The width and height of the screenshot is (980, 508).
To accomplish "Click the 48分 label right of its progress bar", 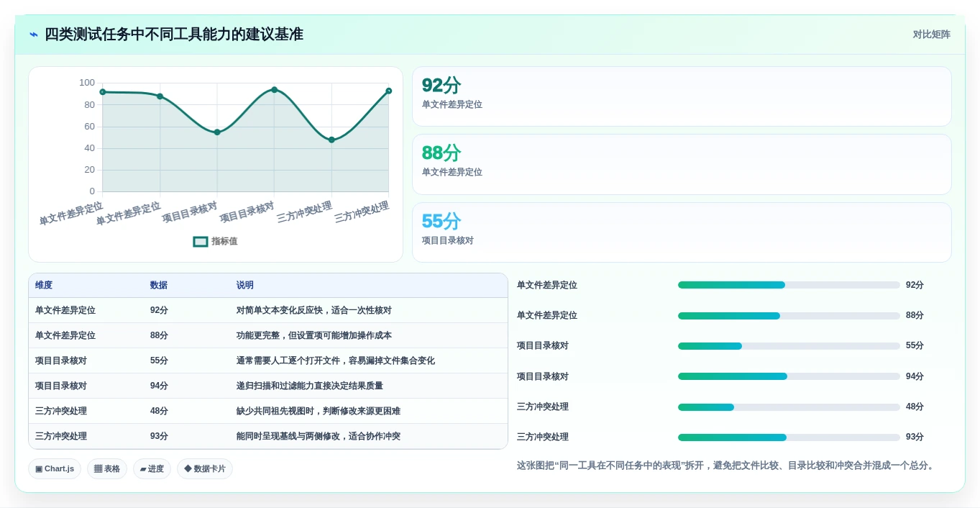I will point(915,407).
